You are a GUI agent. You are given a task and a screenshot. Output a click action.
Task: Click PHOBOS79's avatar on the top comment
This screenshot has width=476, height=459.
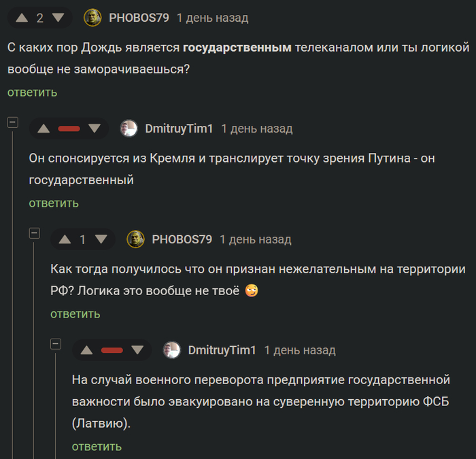92,18
